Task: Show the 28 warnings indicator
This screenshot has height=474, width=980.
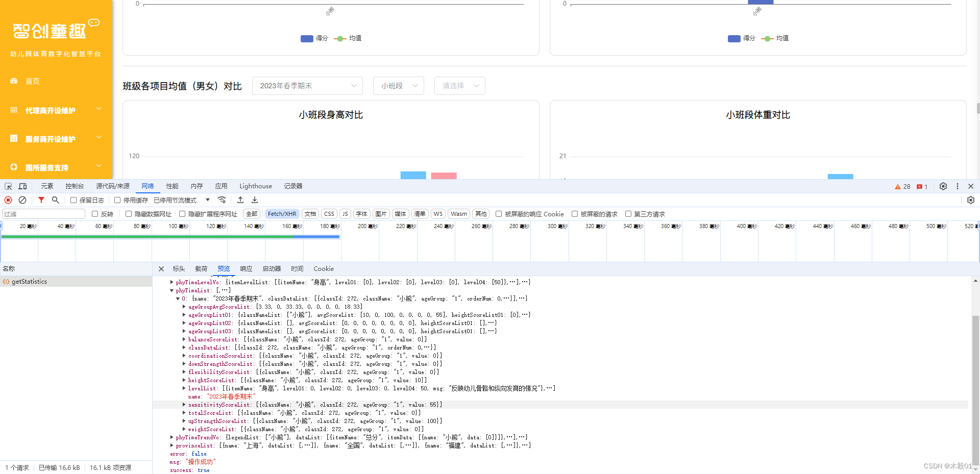Action: 902,187
